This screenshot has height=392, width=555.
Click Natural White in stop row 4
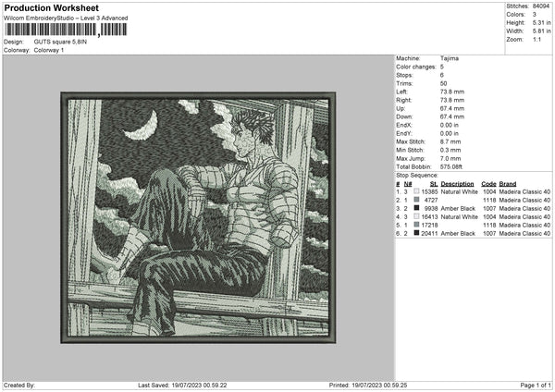(x=459, y=217)
